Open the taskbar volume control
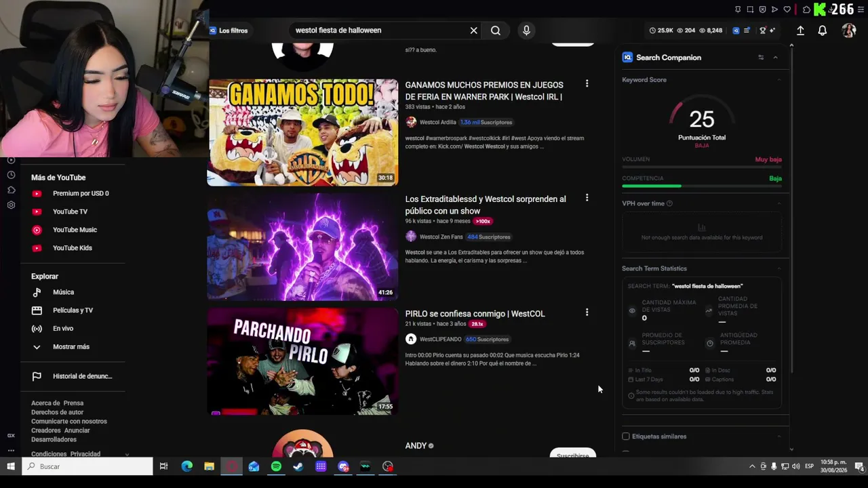 (x=796, y=466)
